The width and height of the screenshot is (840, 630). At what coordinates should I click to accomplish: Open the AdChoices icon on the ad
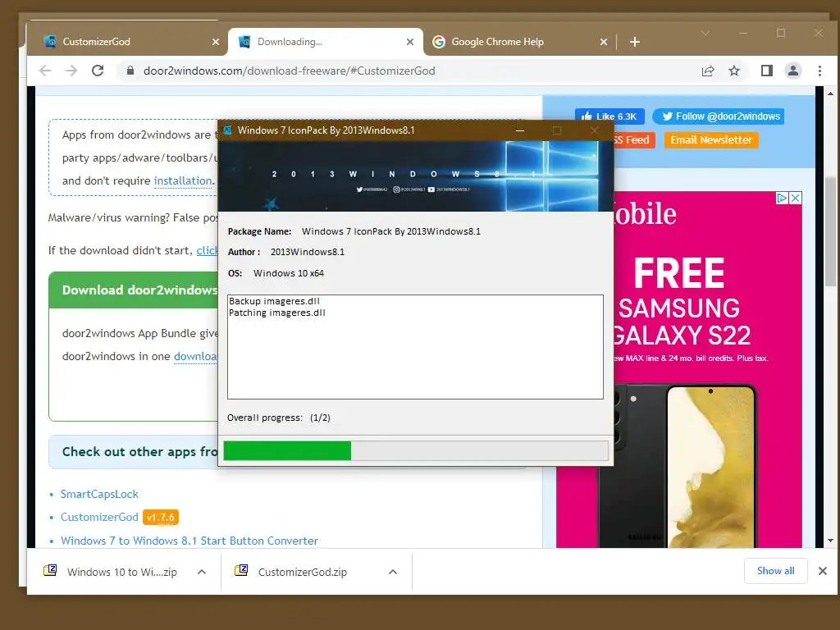point(782,199)
